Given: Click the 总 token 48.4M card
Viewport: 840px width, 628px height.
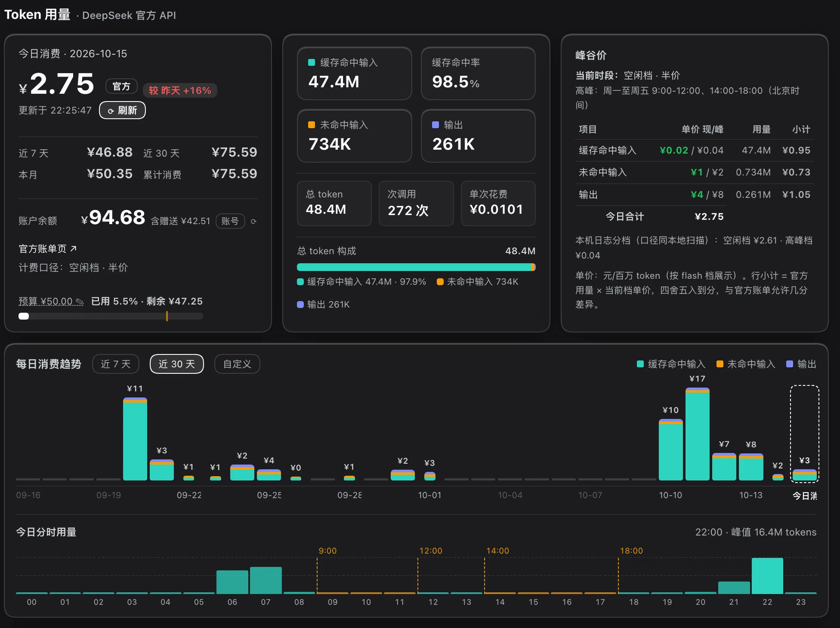Looking at the screenshot, I should click(x=334, y=203).
